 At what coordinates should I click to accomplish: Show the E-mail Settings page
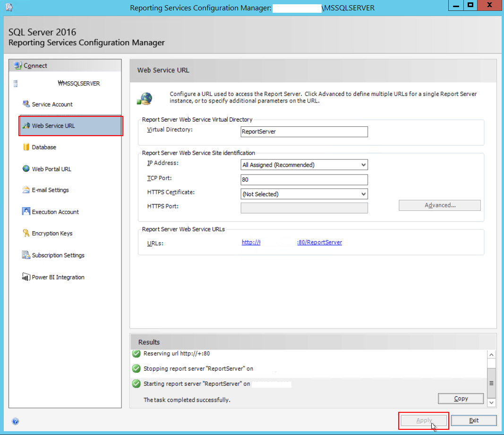[x=50, y=190]
